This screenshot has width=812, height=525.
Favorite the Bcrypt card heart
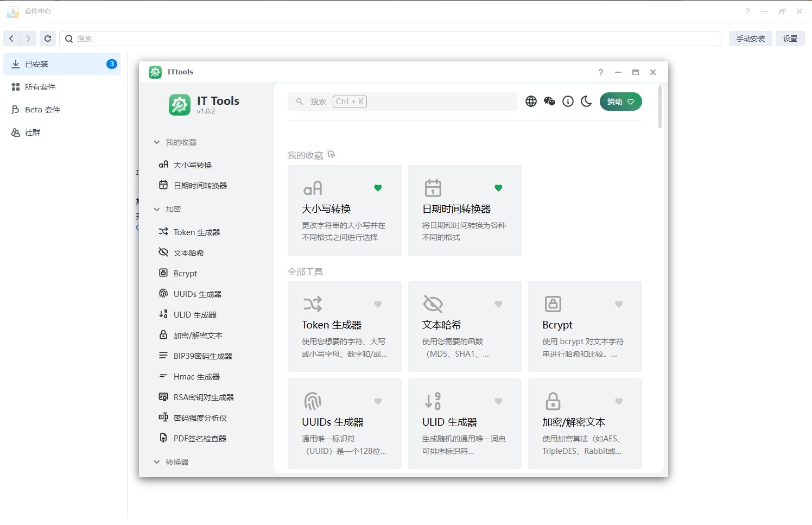point(618,304)
